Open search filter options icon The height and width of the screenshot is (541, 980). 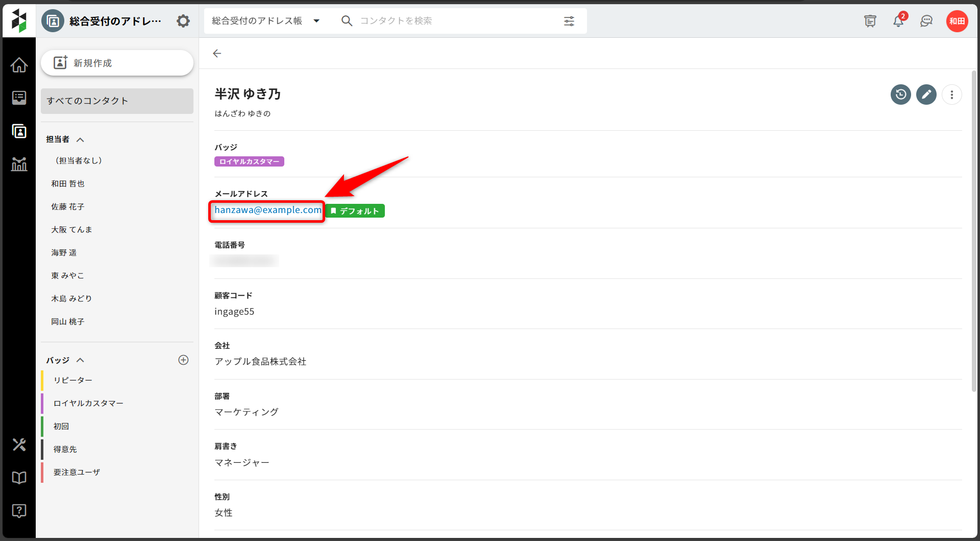click(x=569, y=21)
